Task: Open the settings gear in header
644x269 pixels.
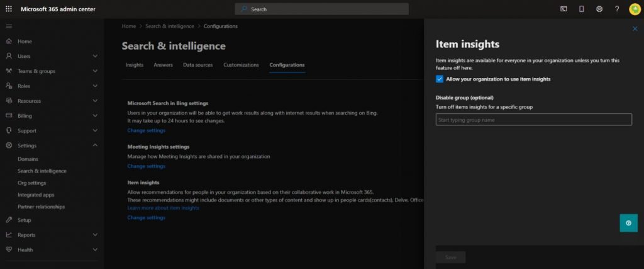Action: click(599, 9)
